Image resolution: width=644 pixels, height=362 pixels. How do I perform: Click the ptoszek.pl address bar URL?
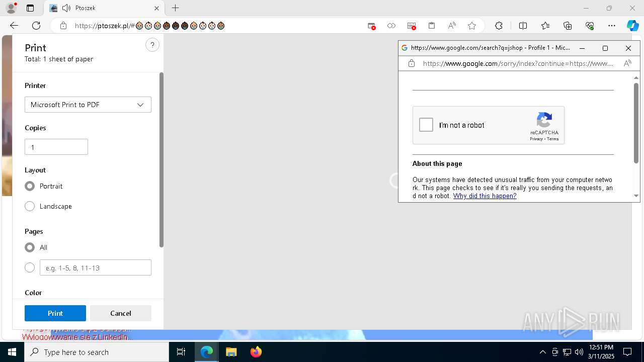149,26
